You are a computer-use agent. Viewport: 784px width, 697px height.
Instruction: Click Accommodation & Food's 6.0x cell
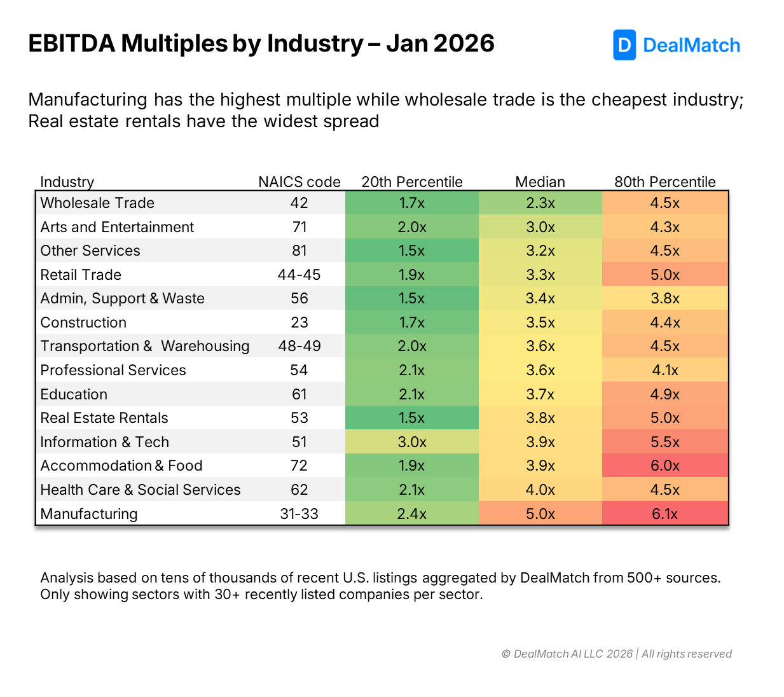click(664, 466)
